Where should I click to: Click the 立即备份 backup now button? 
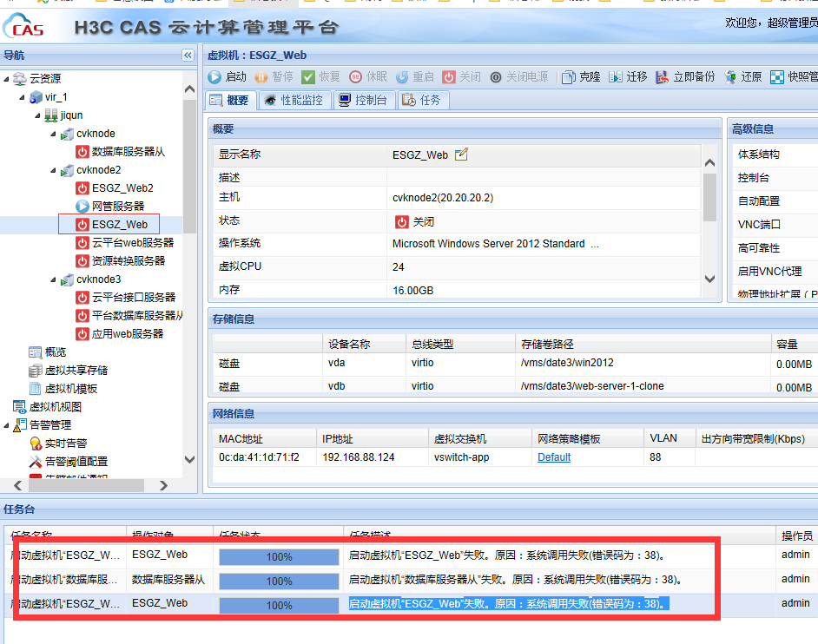pyautogui.click(x=685, y=77)
